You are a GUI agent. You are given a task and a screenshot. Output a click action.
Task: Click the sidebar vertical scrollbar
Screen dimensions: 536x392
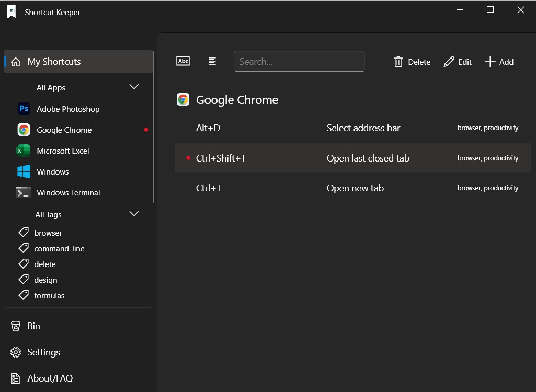[154, 126]
